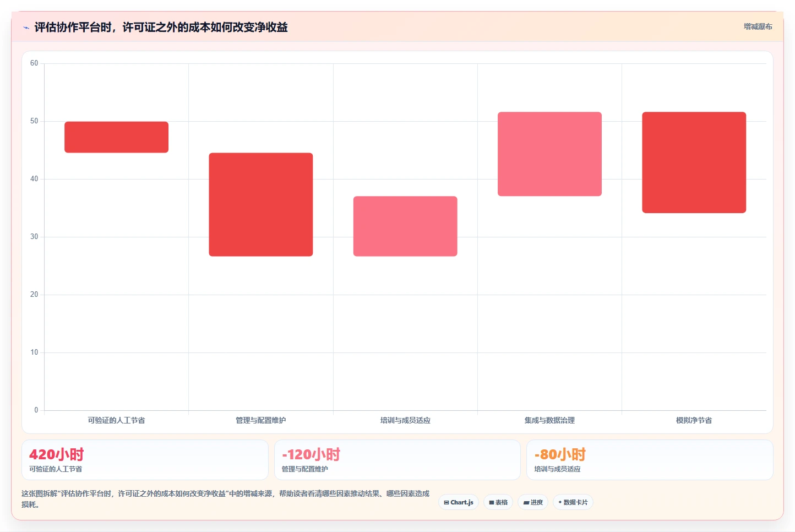This screenshot has height=532, width=795.
Task: Click the 进度 tag chip
Action: click(533, 502)
